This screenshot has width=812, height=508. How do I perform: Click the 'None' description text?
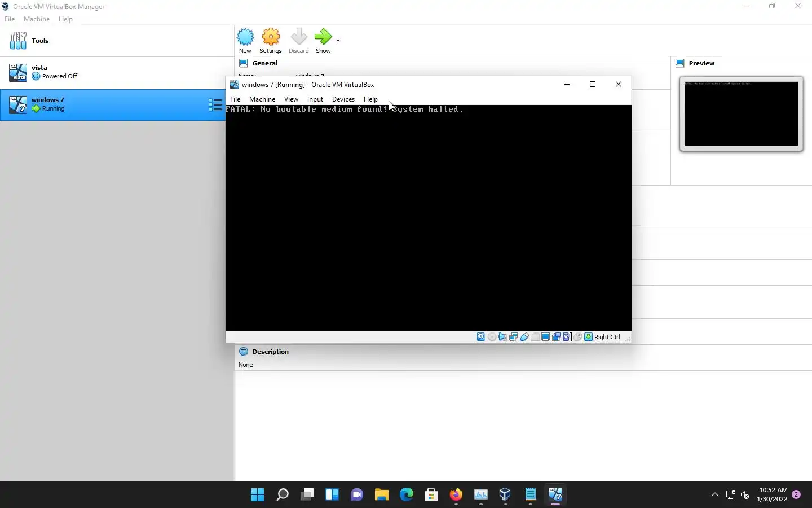(x=246, y=365)
